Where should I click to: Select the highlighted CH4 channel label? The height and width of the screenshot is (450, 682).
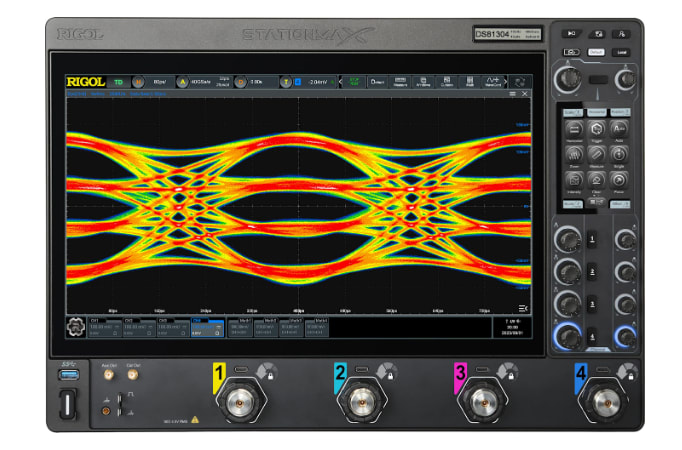coord(207,327)
